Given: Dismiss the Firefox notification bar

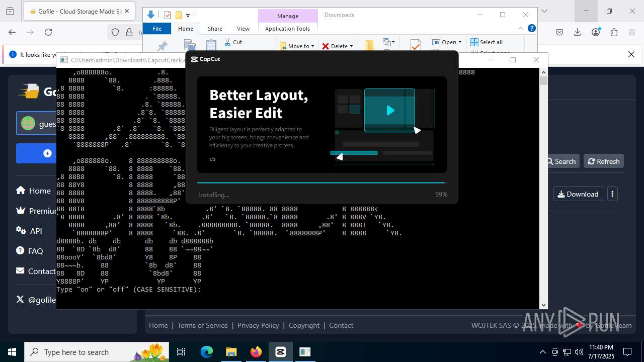Looking at the screenshot, I should tap(631, 54).
